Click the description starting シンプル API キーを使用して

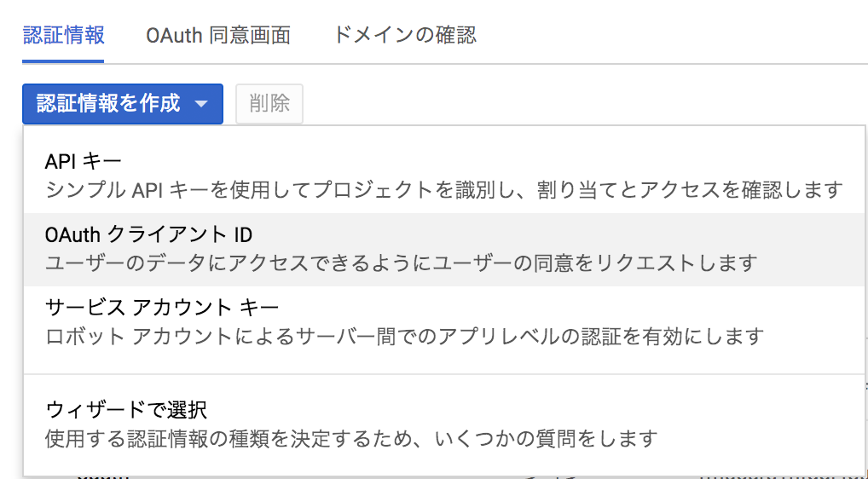tap(444, 191)
